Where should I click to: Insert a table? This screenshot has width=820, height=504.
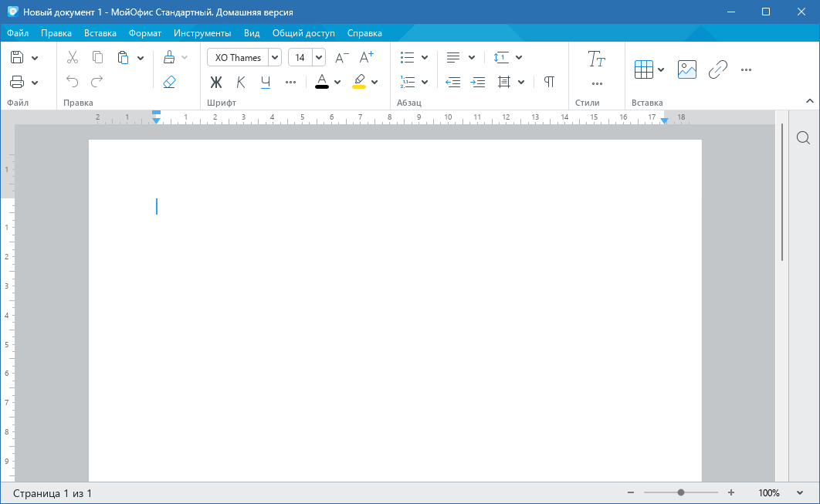point(644,69)
